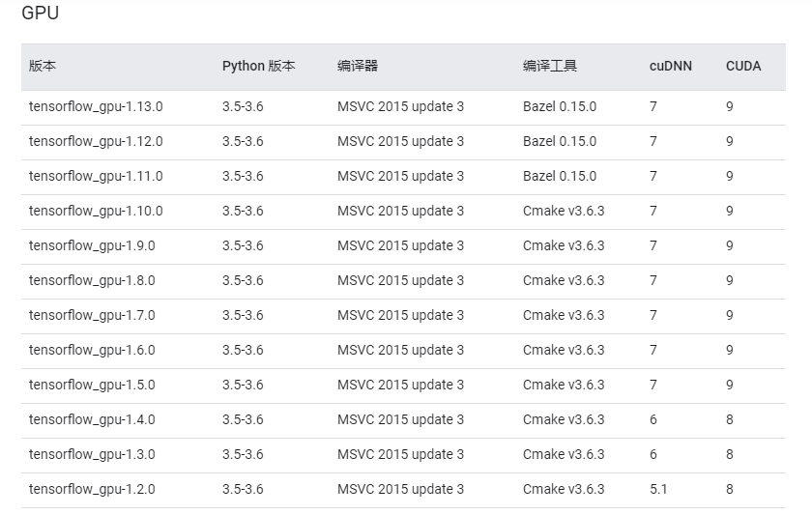Click the CUDA column header

(x=743, y=67)
